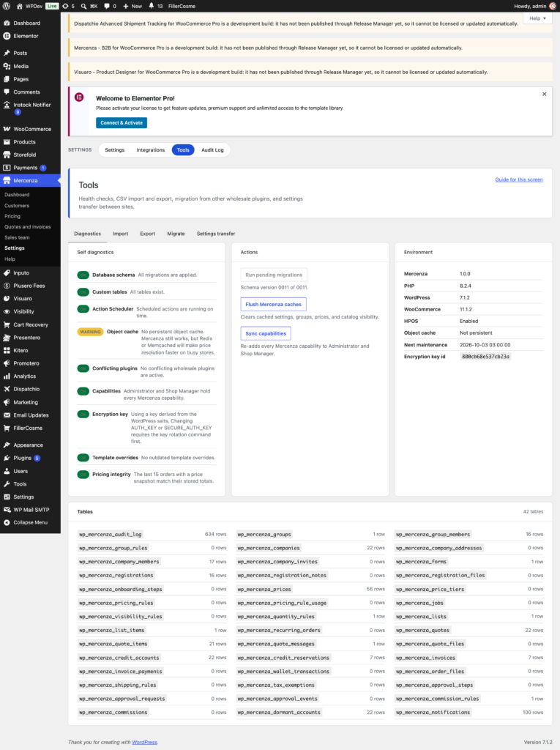
Task: Open Mercenza Pricing submenu
Action: pos(12,216)
